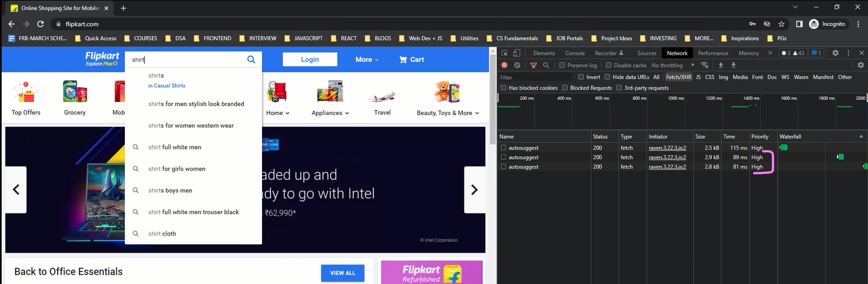Tick the Invert filter checkbox

click(x=581, y=77)
